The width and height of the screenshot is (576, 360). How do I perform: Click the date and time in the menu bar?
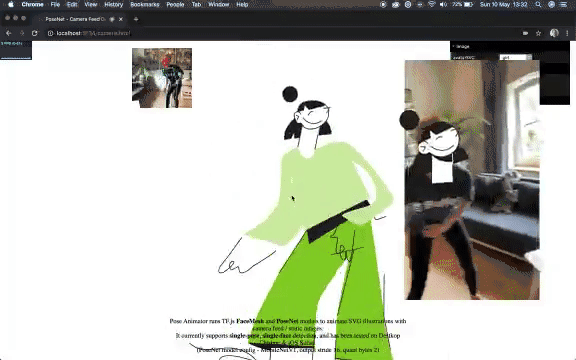(503, 4)
